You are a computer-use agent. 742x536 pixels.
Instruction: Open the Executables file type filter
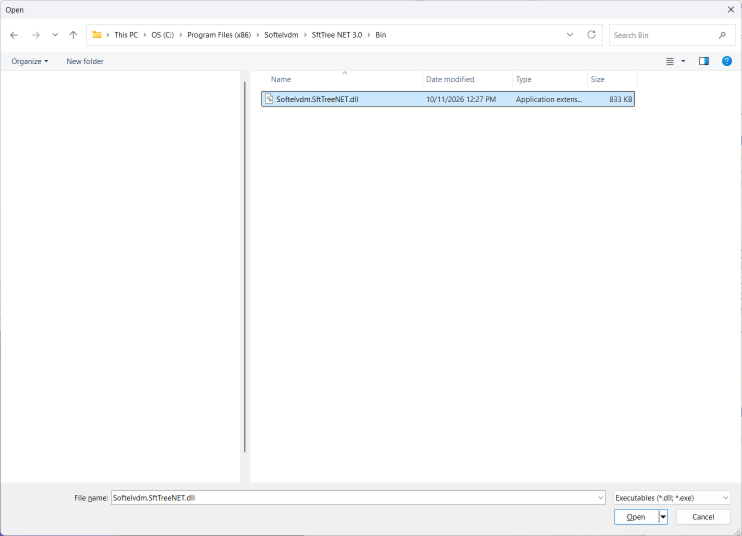click(671, 498)
